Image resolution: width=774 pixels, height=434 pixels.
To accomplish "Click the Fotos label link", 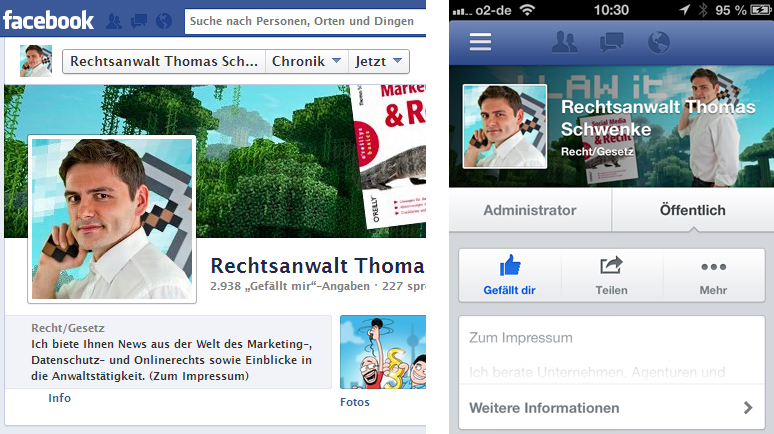I will pos(354,402).
